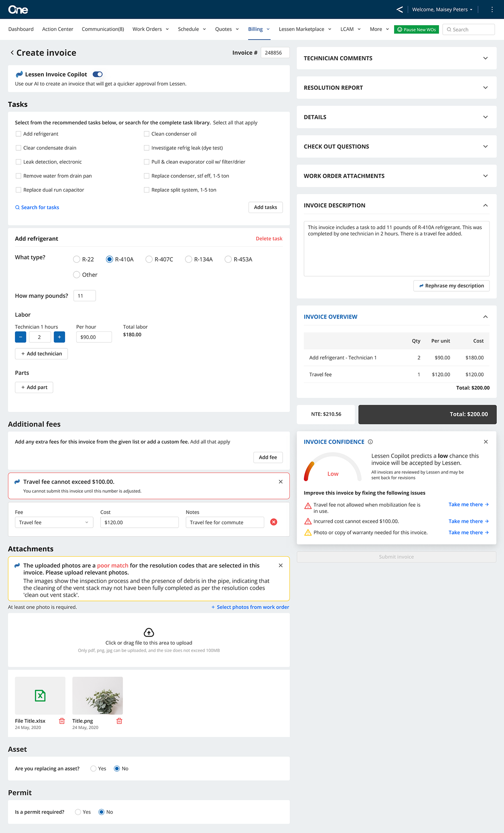Image resolution: width=504 pixels, height=833 pixels.
Task: Click the Invoice Confidence info icon
Action: pos(370,442)
